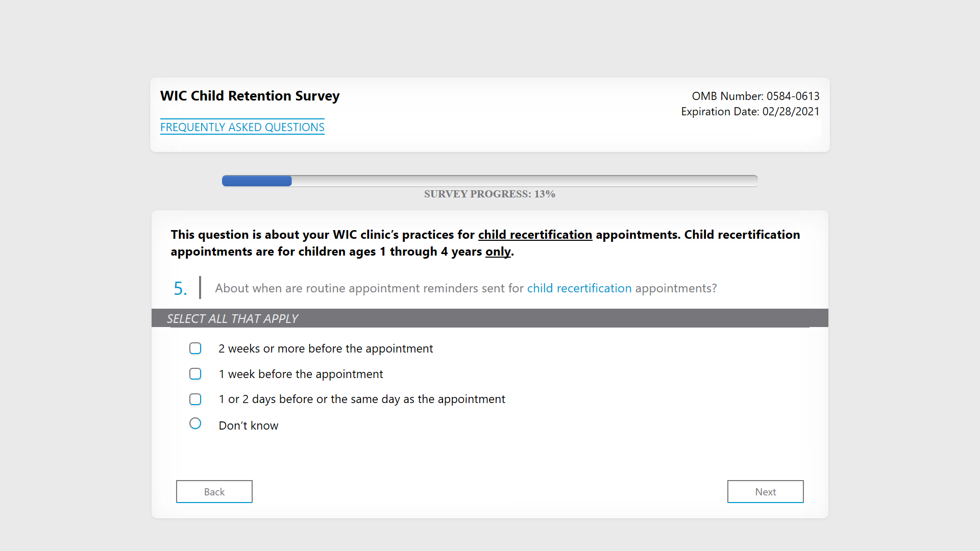The image size is (980, 551).
Task: Tick the '1 week before the appointment' checkbox
Action: click(x=195, y=374)
